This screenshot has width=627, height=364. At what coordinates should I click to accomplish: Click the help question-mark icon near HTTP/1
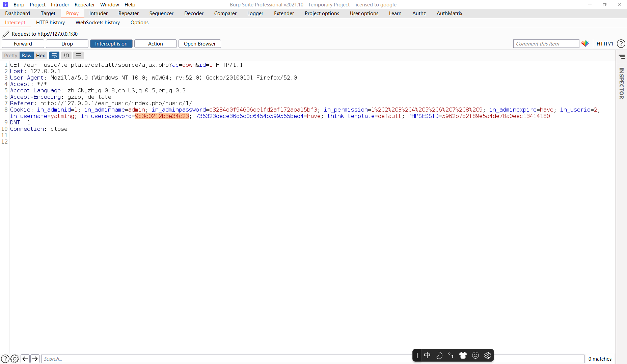[x=621, y=43]
